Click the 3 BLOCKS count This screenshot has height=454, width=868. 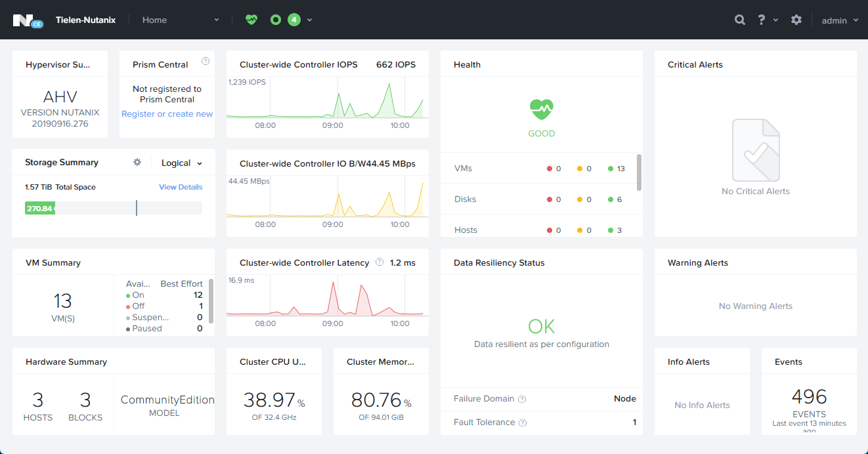point(85,406)
